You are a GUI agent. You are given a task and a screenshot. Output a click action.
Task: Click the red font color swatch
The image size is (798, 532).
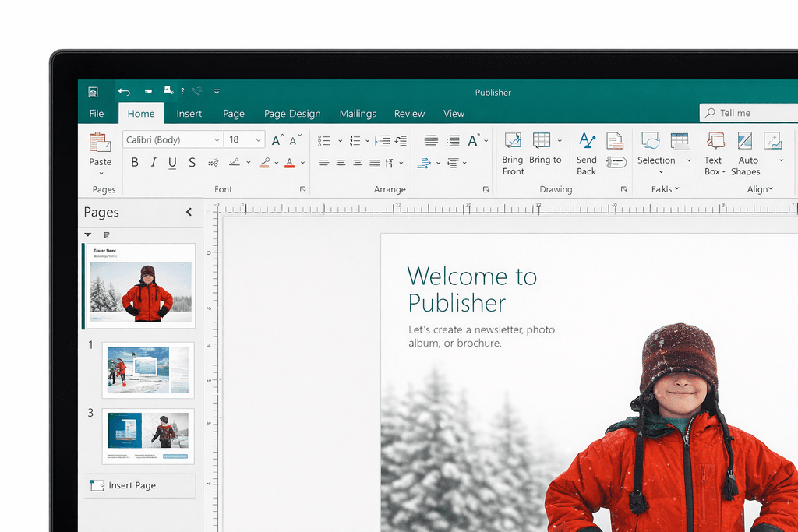click(x=290, y=163)
